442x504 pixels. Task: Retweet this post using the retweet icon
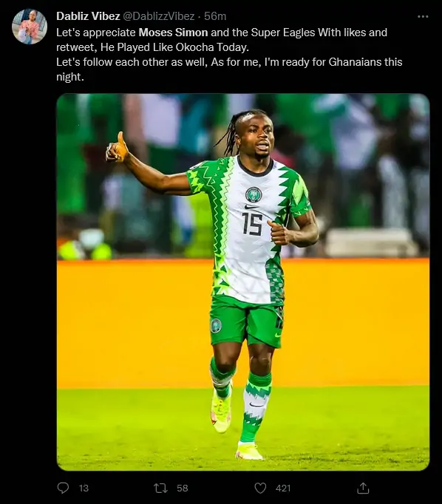coord(160,488)
